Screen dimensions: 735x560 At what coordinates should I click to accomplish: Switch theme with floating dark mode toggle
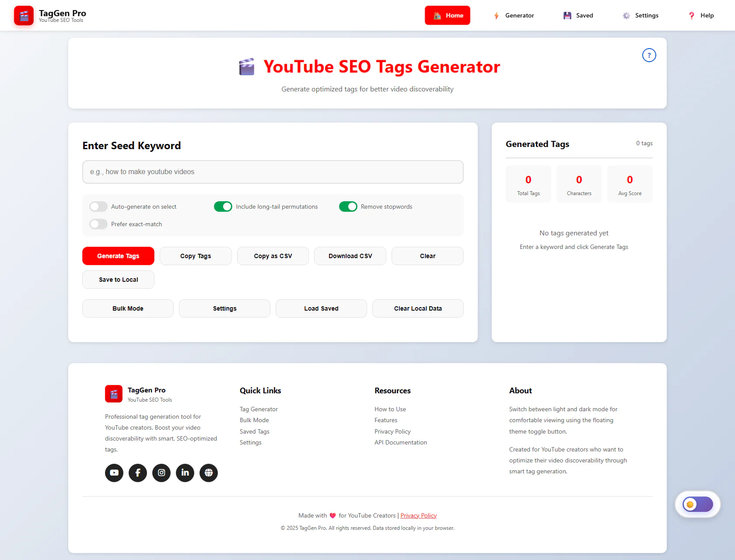[697, 504]
